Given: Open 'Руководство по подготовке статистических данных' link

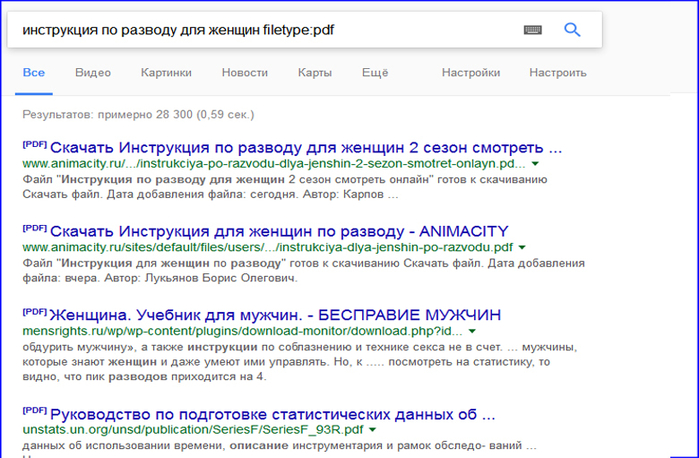Looking at the screenshot, I should pyautogui.click(x=271, y=413).
